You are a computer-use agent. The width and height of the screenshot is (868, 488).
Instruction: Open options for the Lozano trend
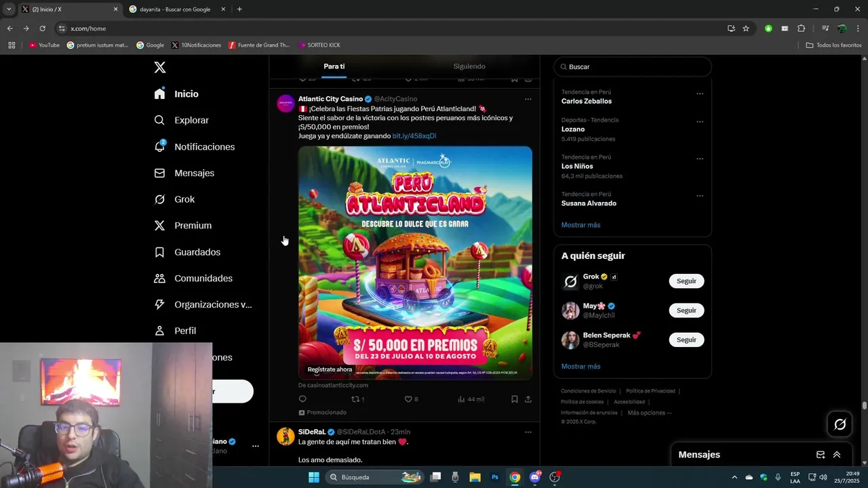click(700, 122)
